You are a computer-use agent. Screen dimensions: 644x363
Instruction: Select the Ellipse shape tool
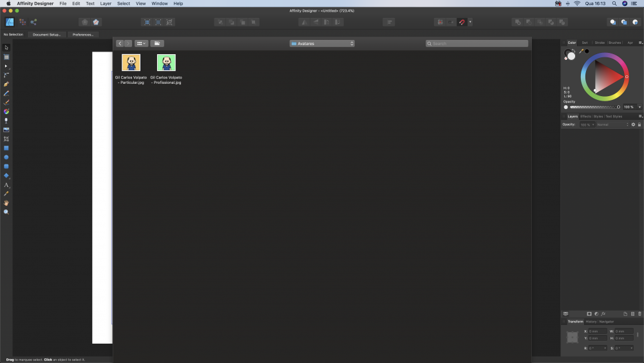[6, 157]
